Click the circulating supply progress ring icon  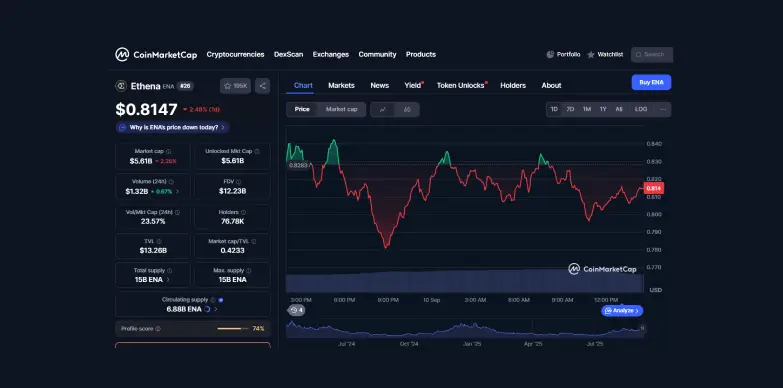point(207,309)
